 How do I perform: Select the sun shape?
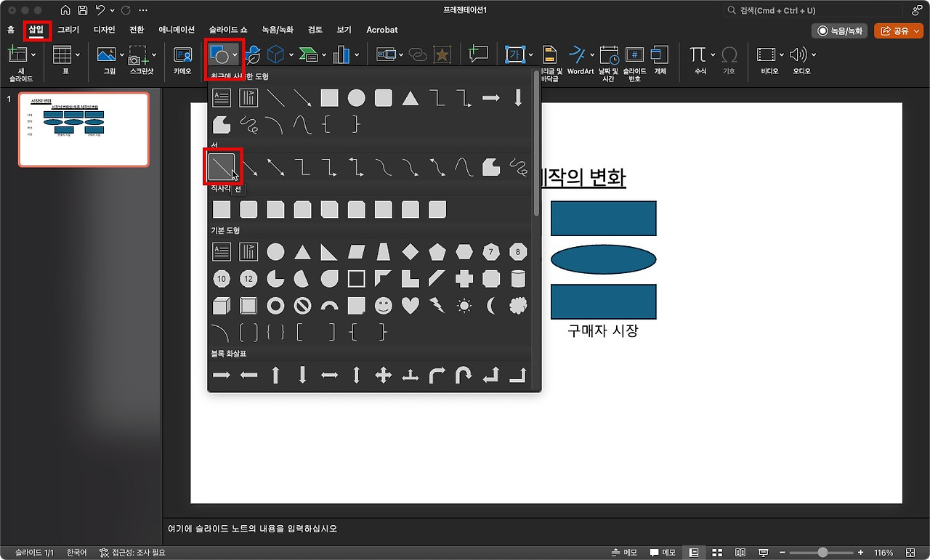click(464, 306)
